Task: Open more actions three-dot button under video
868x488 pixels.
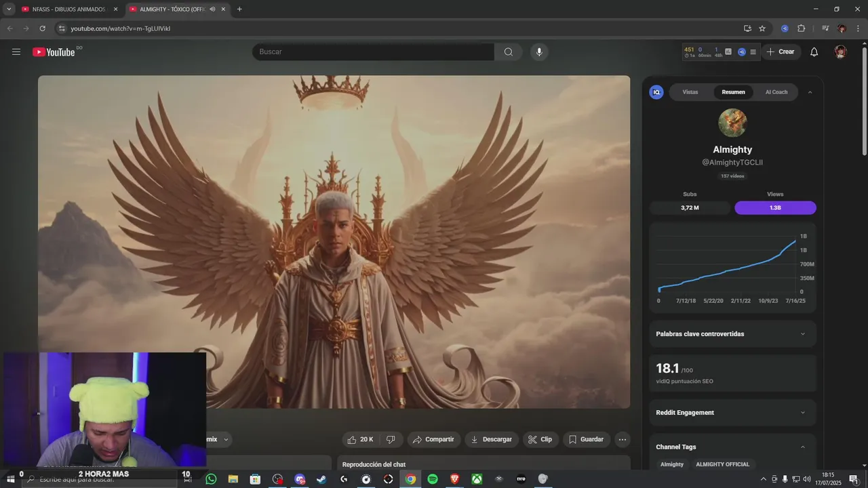Action: 623,439
